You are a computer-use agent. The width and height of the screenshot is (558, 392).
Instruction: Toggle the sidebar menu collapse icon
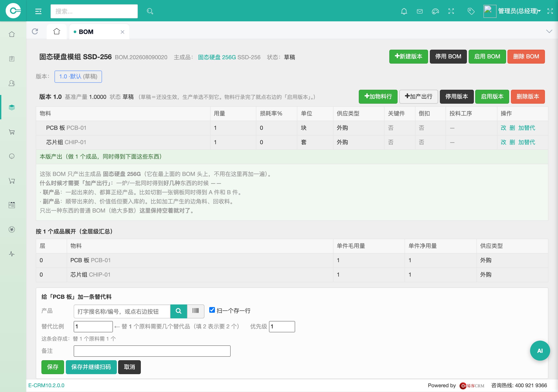tap(38, 11)
